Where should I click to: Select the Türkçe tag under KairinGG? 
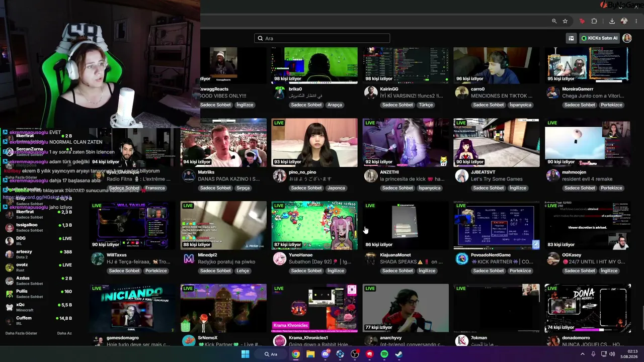[426, 105]
